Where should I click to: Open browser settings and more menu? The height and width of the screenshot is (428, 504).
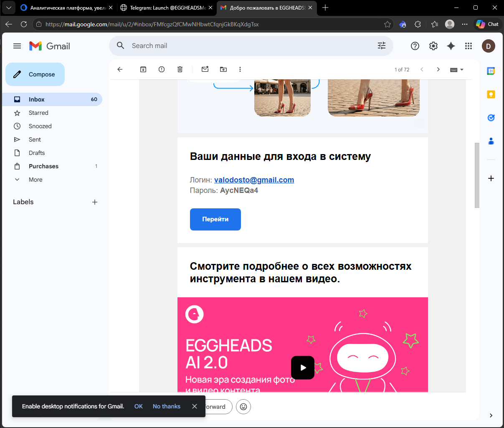(x=465, y=24)
